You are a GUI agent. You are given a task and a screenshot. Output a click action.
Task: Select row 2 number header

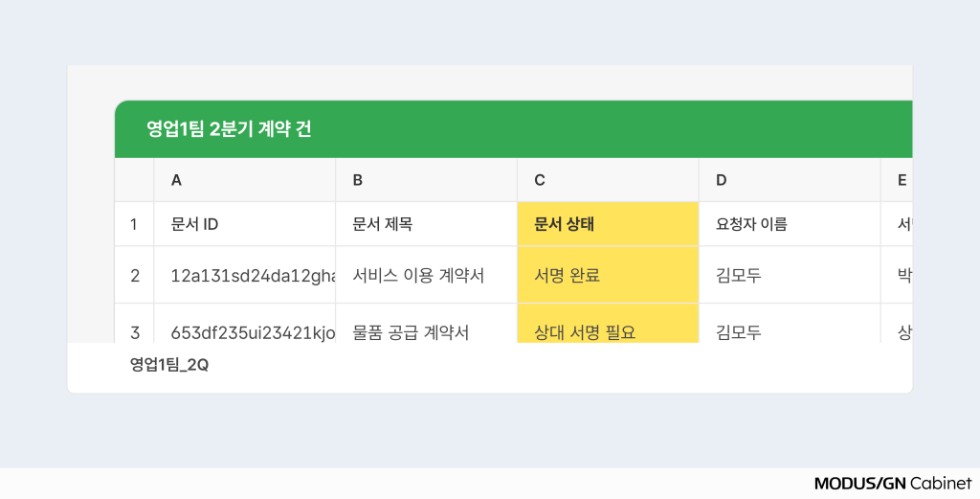(x=134, y=275)
